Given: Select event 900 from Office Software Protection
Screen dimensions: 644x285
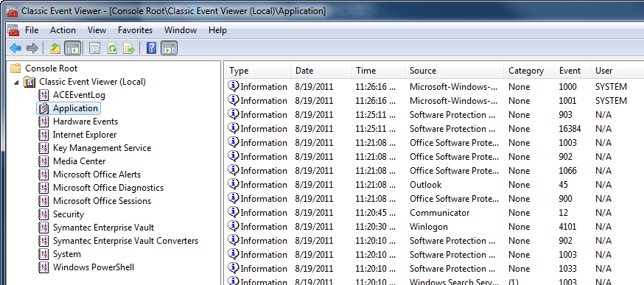Looking at the screenshot, I should (435, 199).
